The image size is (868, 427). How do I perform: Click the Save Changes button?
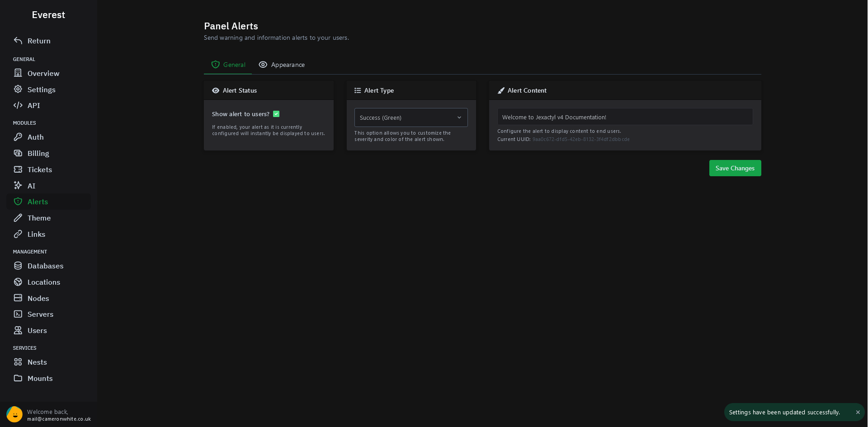pyautogui.click(x=735, y=168)
